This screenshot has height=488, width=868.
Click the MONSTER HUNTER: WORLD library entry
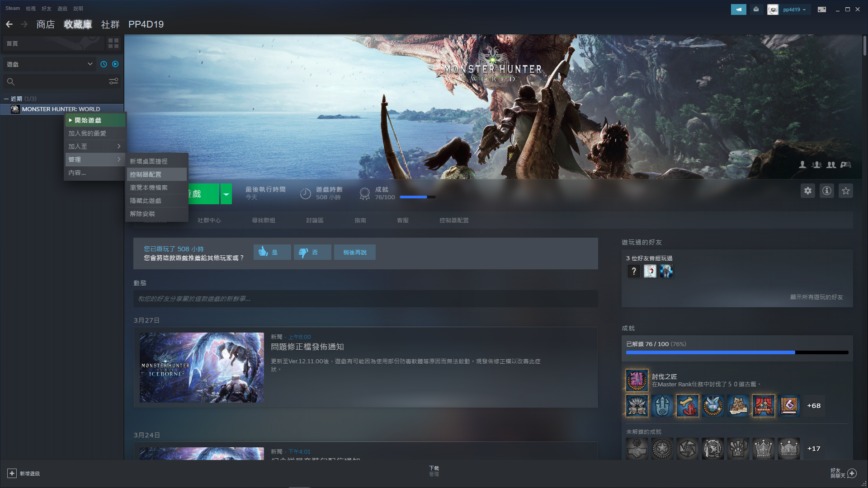(62, 109)
